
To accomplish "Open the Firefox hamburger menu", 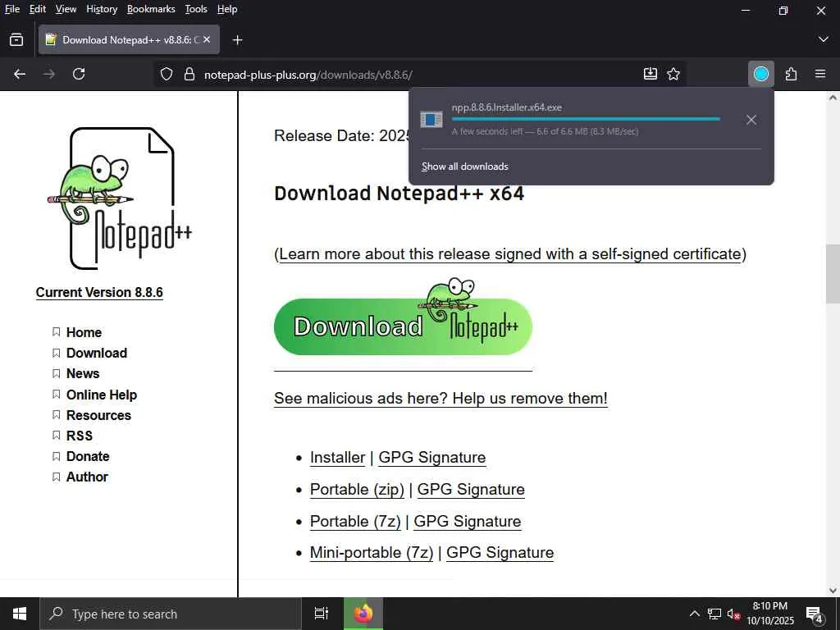I will 820,74.
